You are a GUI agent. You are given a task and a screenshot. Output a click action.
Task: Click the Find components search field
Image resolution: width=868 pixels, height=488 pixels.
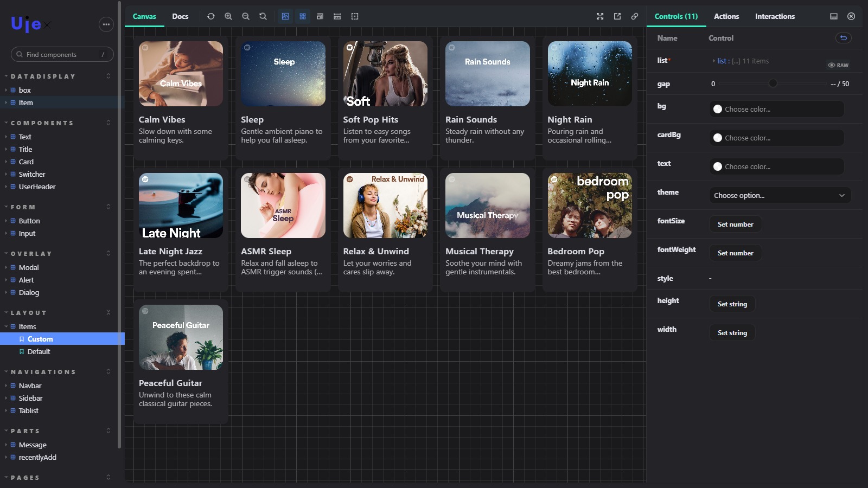[61, 54]
